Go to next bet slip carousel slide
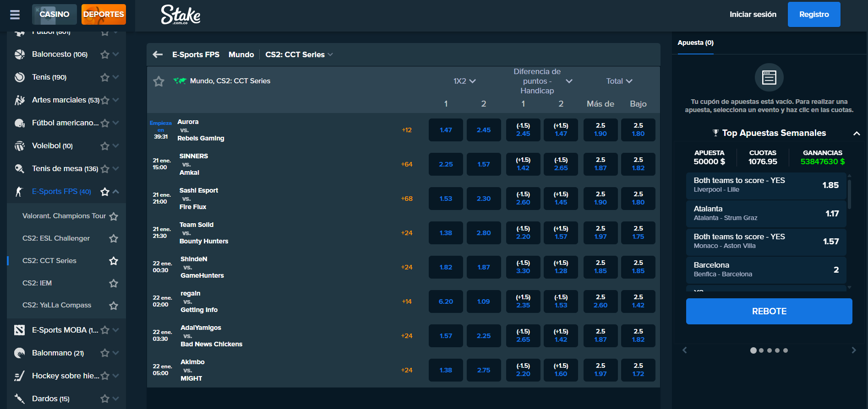 [x=853, y=350]
